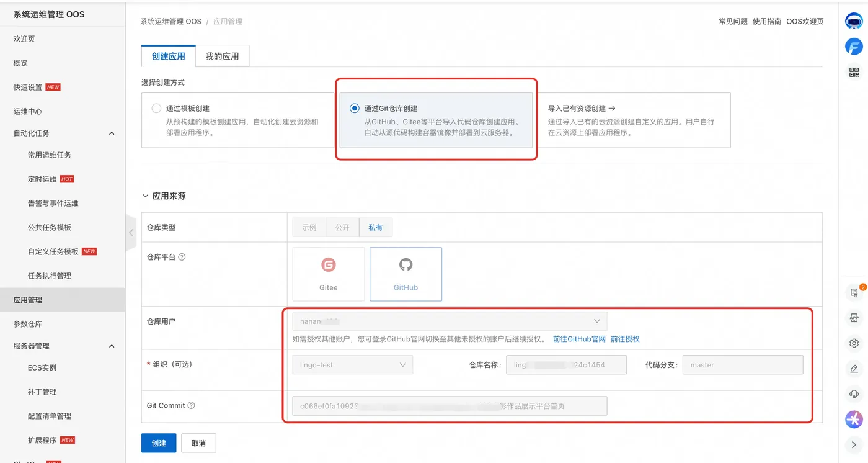Choose 私有 repository type
868x463 pixels.
coord(376,228)
